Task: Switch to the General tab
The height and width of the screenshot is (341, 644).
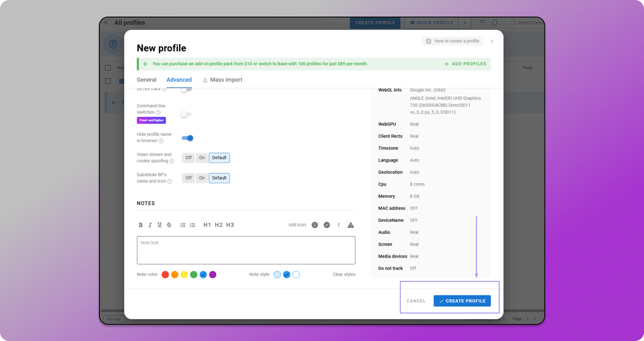Action: [146, 80]
